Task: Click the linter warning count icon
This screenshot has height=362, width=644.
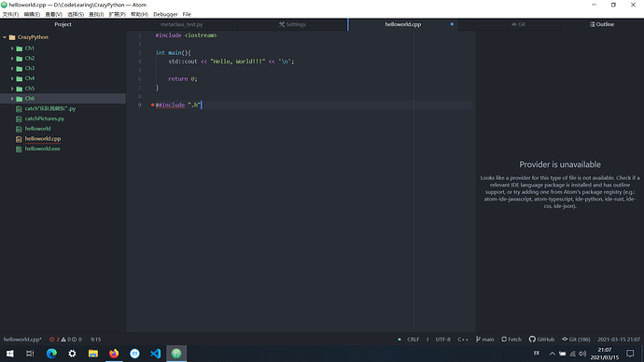Action: (63, 340)
